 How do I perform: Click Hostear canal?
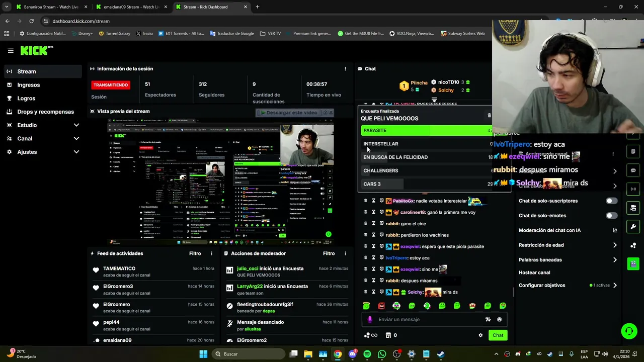(534, 273)
